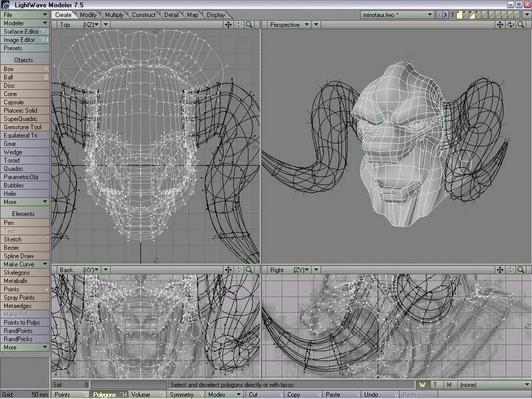532x399 pixels.
Task: Click the Undo button
Action: point(378,394)
